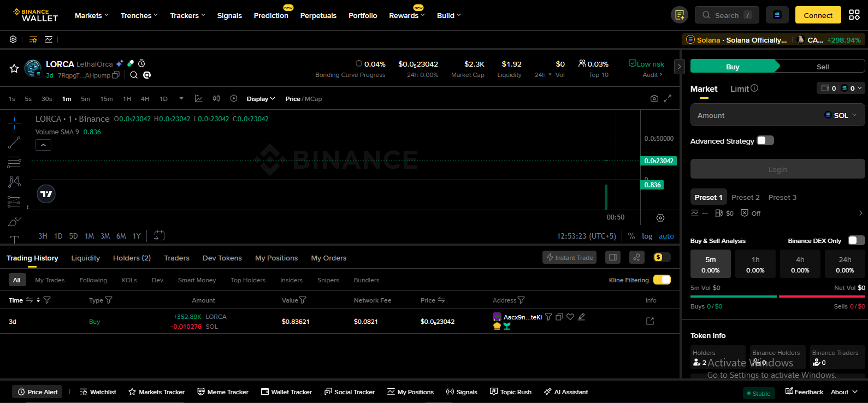Turn off Kline Filtering

tap(662, 280)
